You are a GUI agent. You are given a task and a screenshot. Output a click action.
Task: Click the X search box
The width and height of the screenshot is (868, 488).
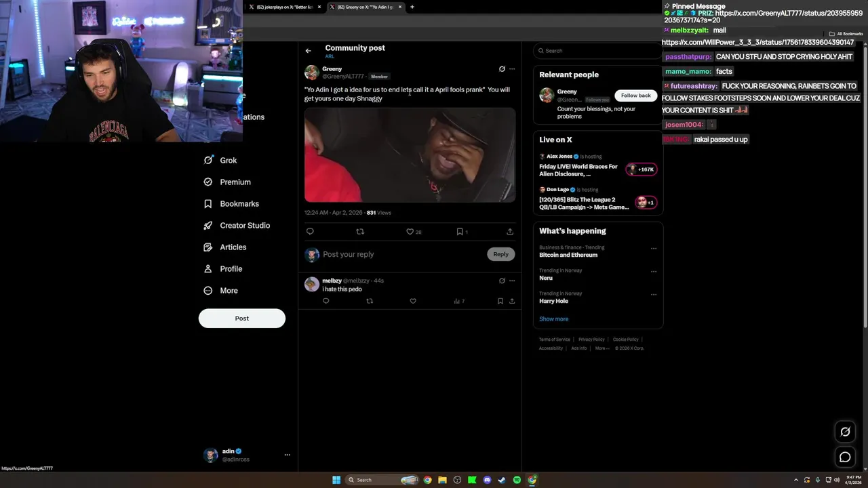[597, 51]
